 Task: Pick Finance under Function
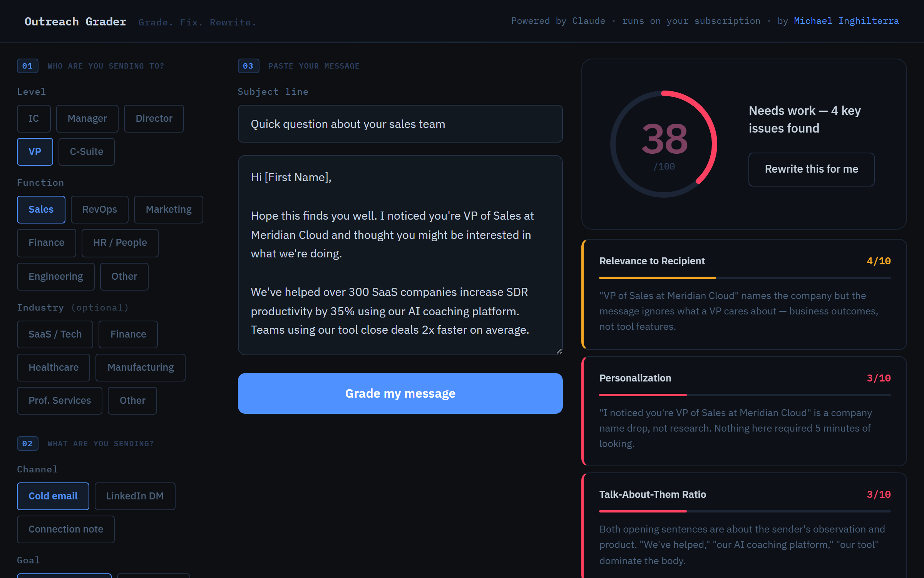coord(47,242)
